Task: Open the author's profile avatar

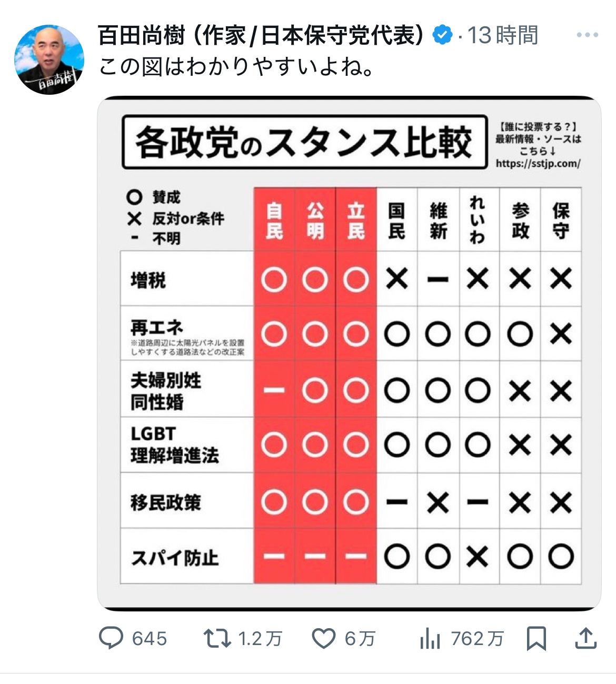Action: click(x=49, y=60)
